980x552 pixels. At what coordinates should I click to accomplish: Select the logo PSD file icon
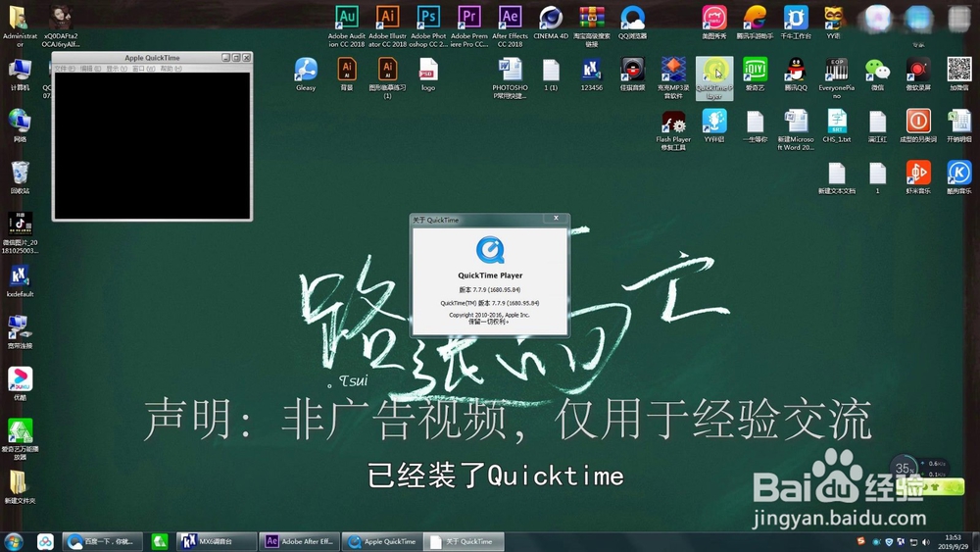[x=428, y=75]
